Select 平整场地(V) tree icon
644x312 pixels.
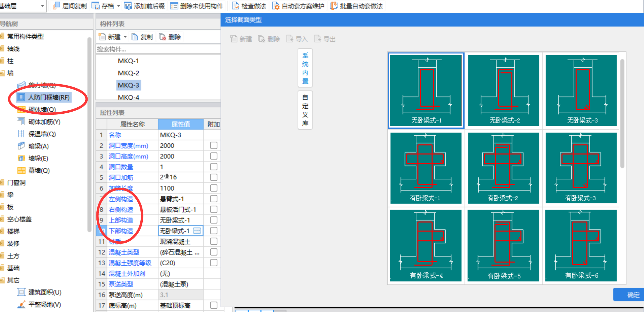point(21,304)
